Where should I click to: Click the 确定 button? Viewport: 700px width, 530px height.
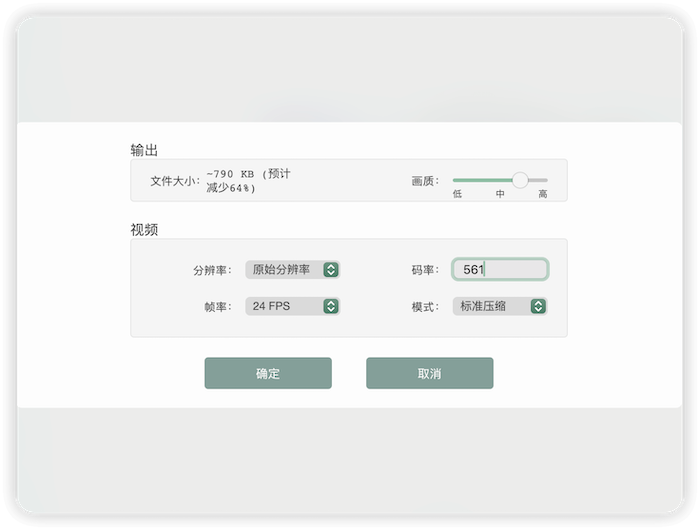tap(268, 373)
